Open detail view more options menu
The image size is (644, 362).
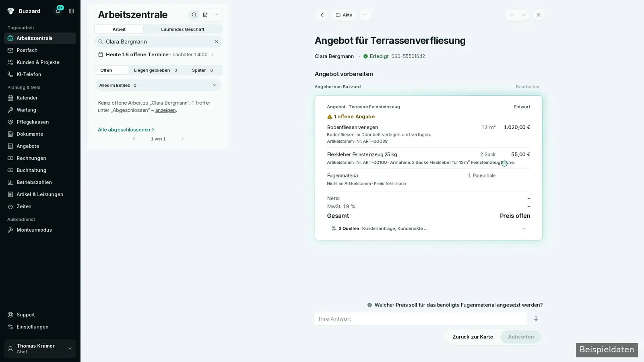coord(365,15)
